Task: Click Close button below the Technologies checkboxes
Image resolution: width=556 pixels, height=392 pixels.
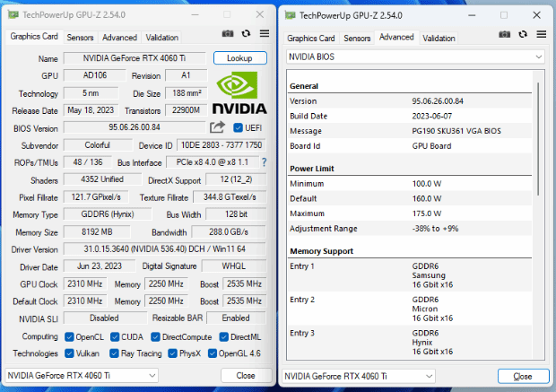Action: pos(245,375)
